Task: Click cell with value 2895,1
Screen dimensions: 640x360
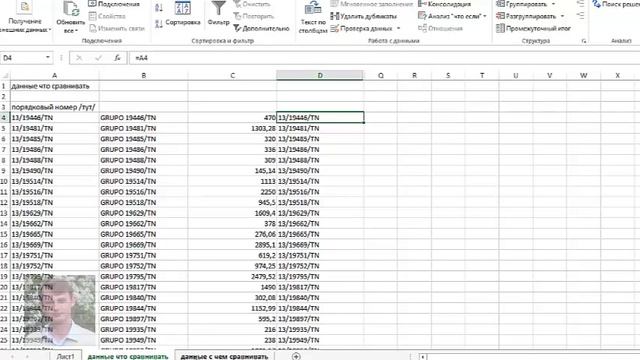Action: (x=232, y=245)
